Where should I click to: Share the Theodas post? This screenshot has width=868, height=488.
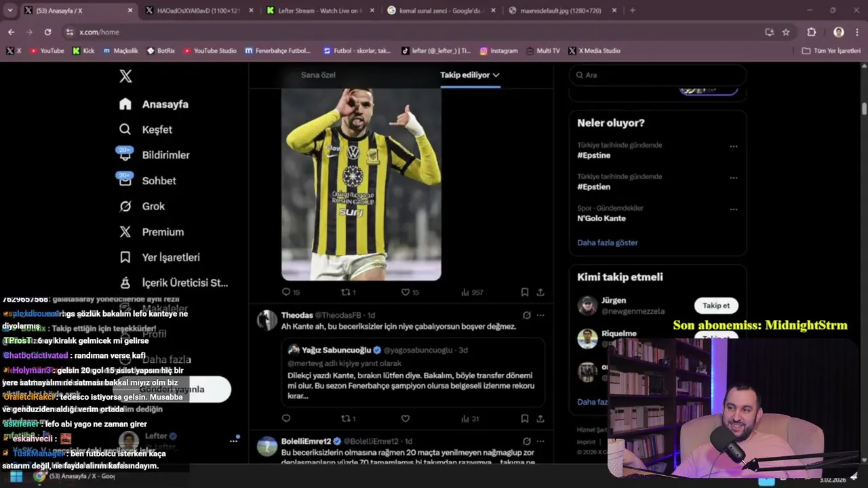point(540,418)
